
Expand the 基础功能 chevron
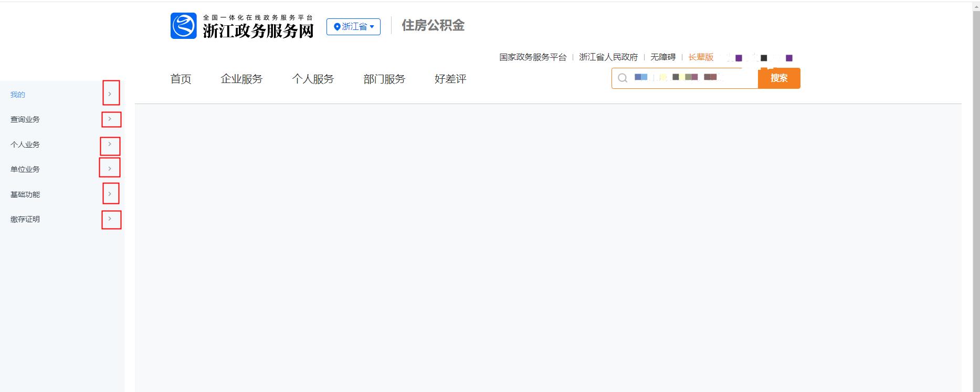[x=110, y=194]
